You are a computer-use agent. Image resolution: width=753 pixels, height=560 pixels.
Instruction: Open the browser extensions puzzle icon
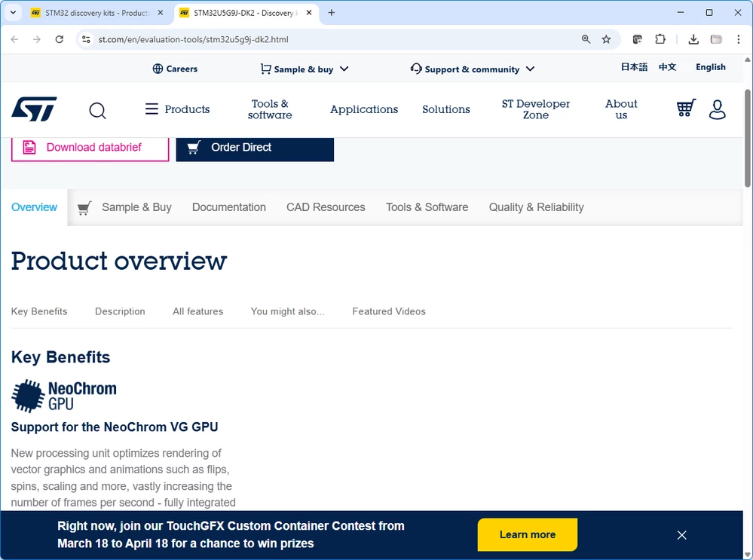coord(660,39)
